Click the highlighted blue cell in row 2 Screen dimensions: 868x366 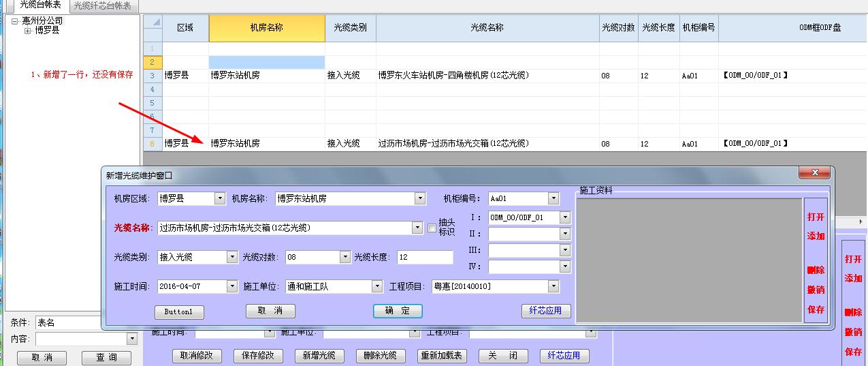tap(267, 62)
